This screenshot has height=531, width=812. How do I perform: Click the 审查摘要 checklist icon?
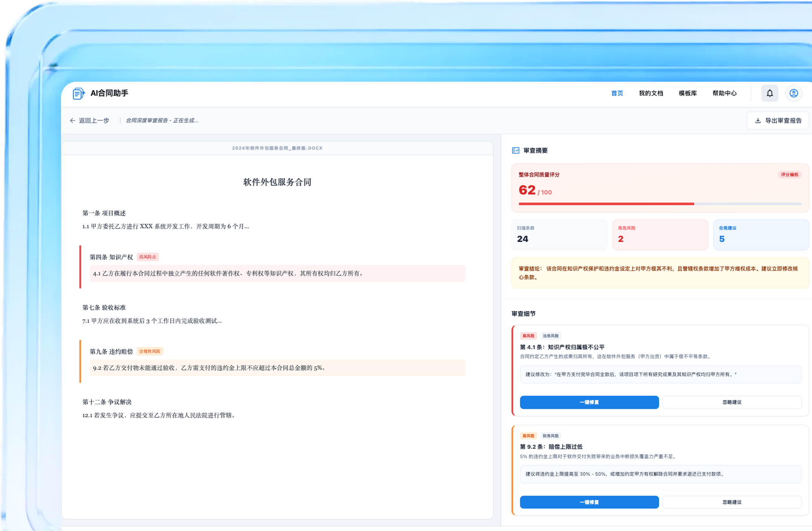(515, 151)
